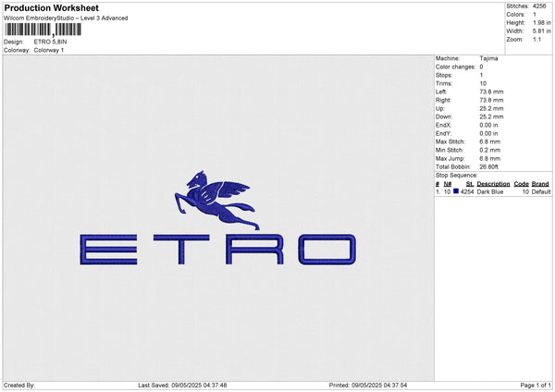Click the EndX value 0.00 in
Viewport: 555px width, 392px height.
coord(488,125)
